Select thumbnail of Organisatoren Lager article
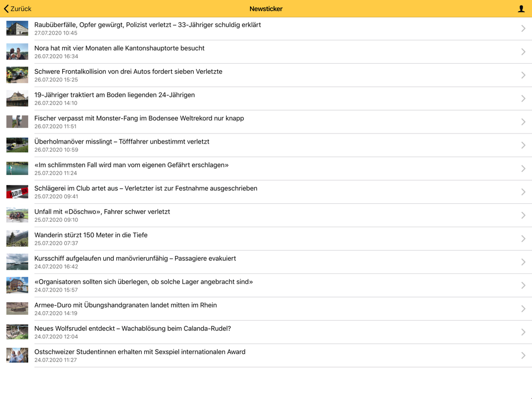 pos(18,285)
